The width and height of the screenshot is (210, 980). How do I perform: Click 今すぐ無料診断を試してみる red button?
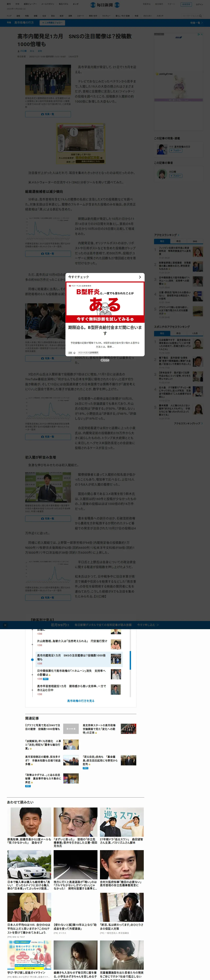[105, 319]
